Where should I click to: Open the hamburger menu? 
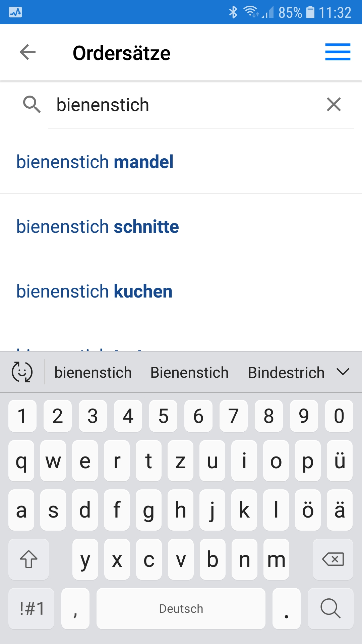click(338, 52)
